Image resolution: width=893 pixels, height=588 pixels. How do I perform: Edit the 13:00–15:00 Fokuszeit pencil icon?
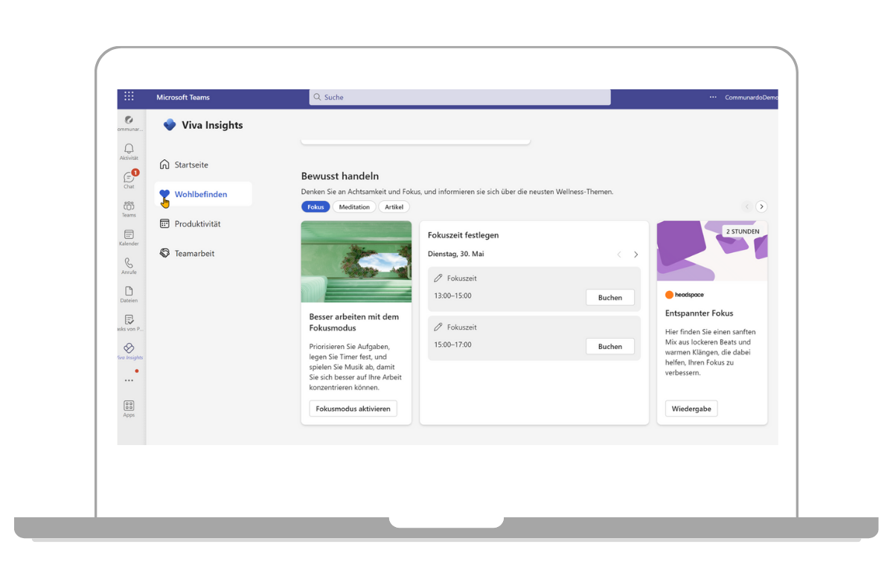(x=438, y=278)
